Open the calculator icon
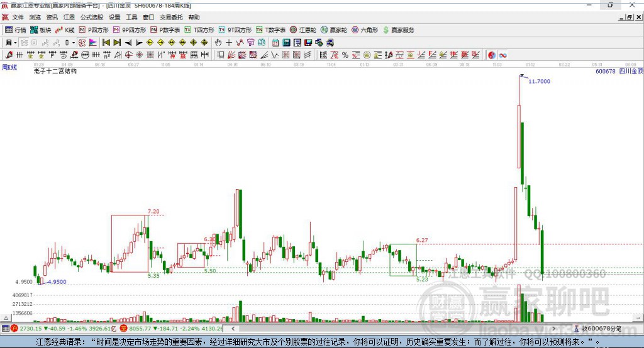The image size is (644, 348). click(x=286, y=43)
